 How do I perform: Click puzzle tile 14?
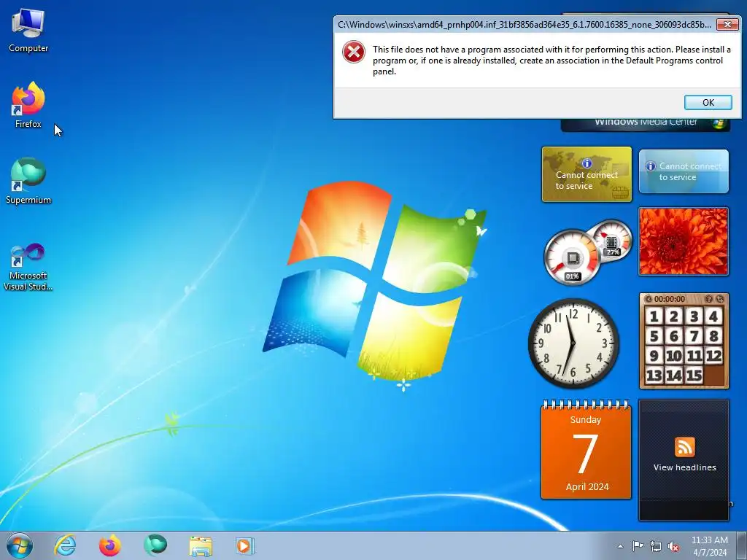pyautogui.click(x=674, y=376)
